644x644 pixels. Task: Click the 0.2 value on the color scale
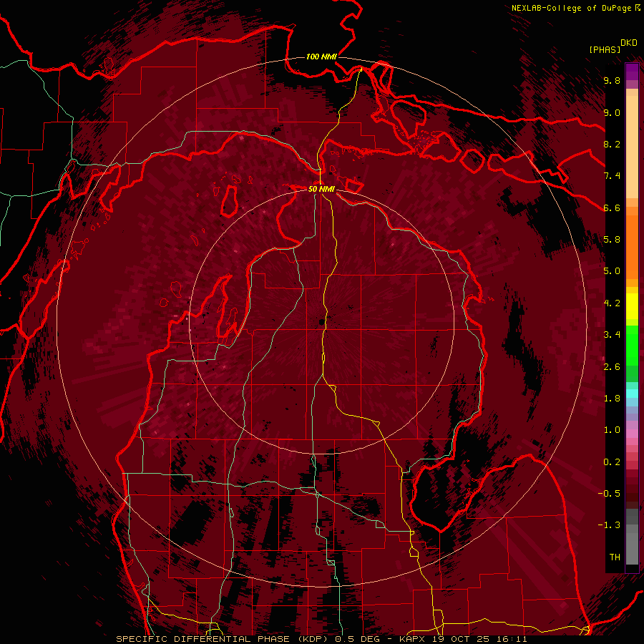click(612, 462)
